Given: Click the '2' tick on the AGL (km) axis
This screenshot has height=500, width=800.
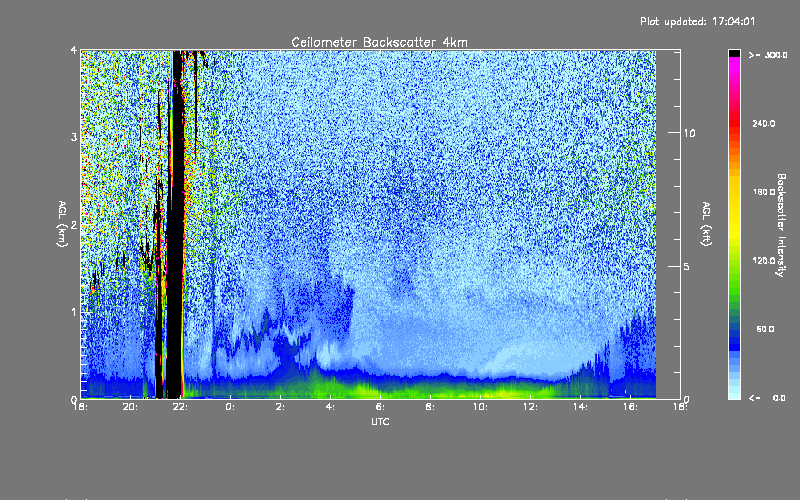Looking at the screenshot, I should (x=74, y=225).
